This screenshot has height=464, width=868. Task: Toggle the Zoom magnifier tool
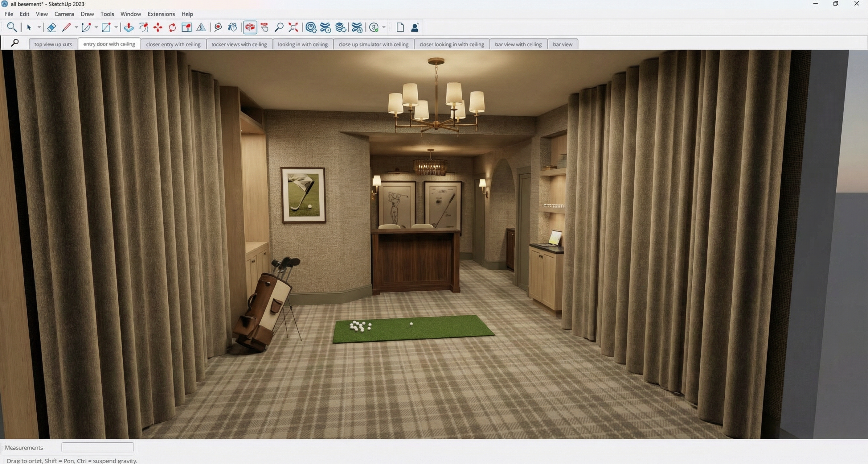pyautogui.click(x=279, y=27)
